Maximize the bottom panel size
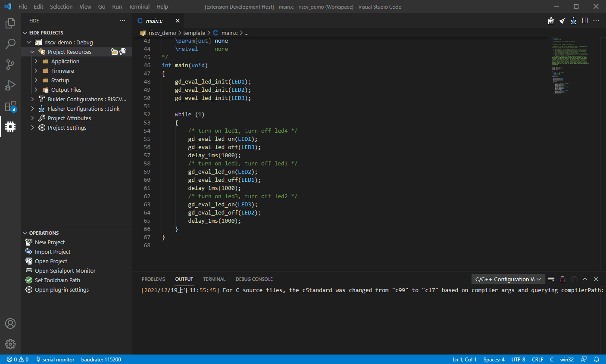 click(585, 279)
